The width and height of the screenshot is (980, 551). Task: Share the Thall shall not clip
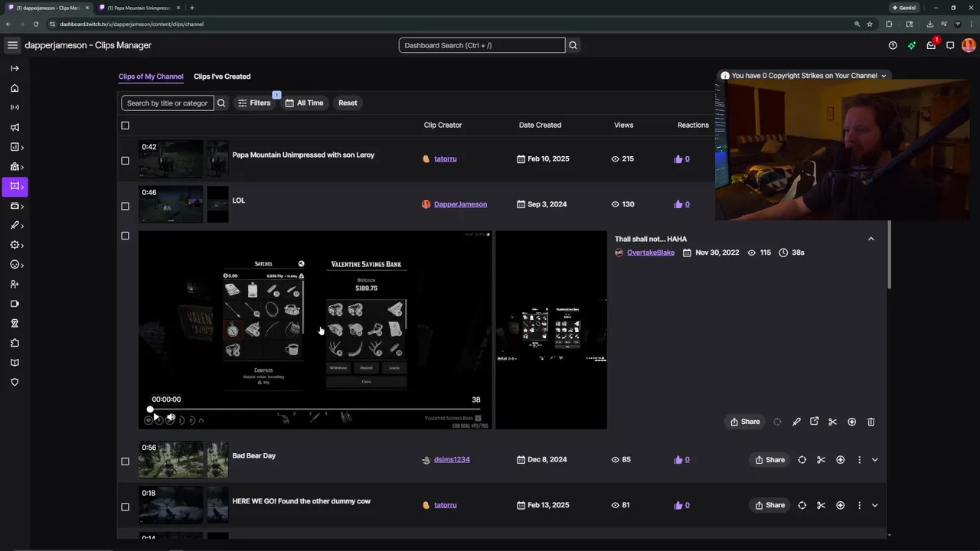tap(745, 422)
